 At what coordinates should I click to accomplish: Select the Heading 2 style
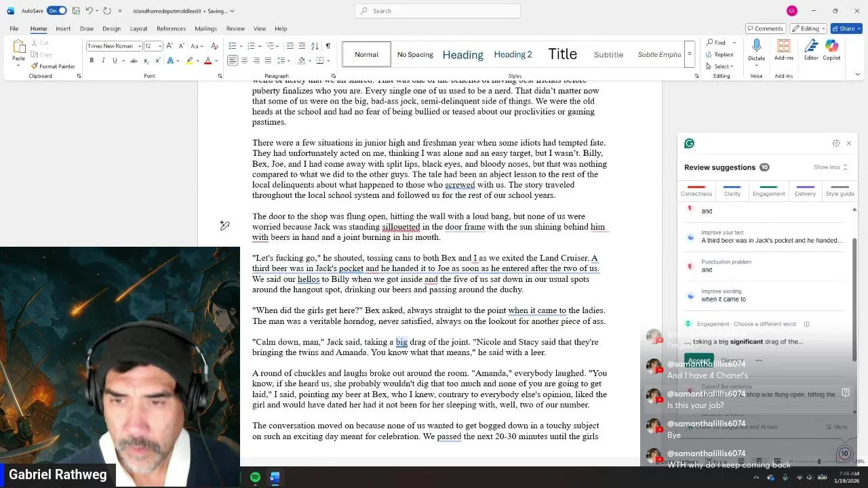tap(513, 54)
